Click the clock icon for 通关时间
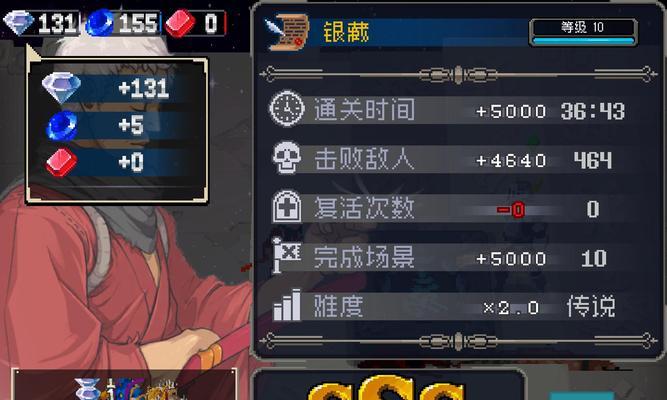667x400 pixels. pyautogui.click(x=287, y=109)
